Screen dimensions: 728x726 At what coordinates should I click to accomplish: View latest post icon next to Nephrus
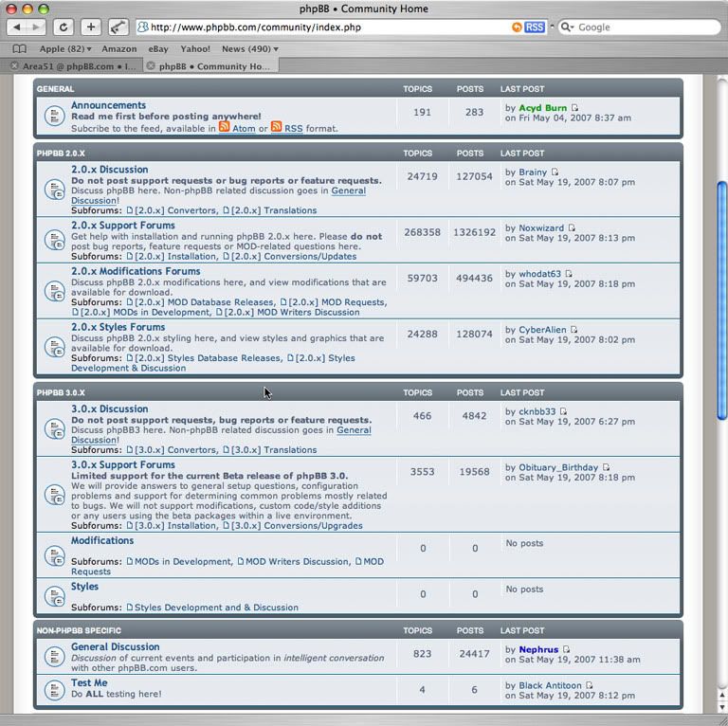pos(567,649)
